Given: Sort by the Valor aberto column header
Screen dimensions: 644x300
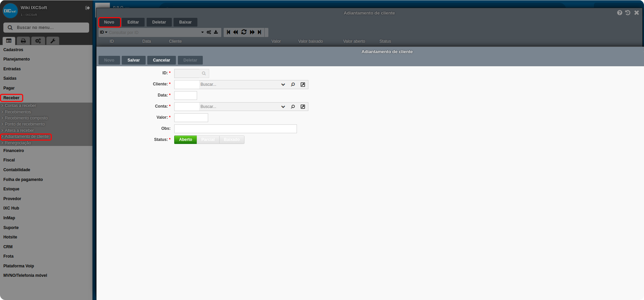Looking at the screenshot, I should 354,41.
